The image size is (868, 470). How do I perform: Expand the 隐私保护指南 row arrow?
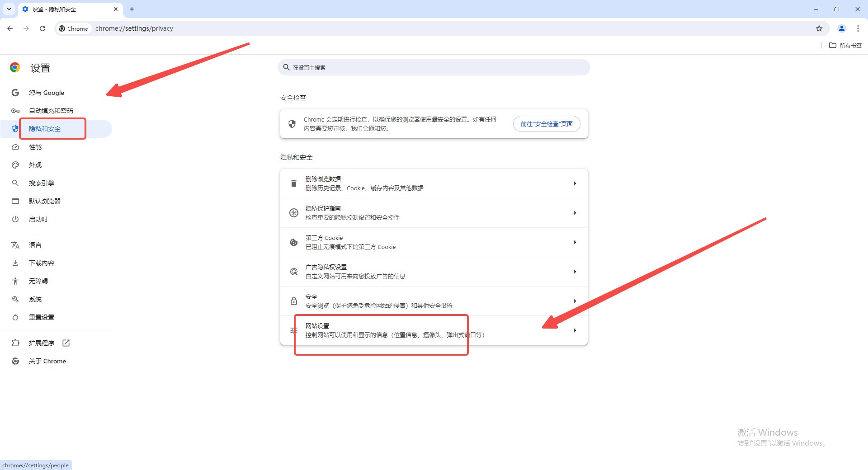click(575, 213)
